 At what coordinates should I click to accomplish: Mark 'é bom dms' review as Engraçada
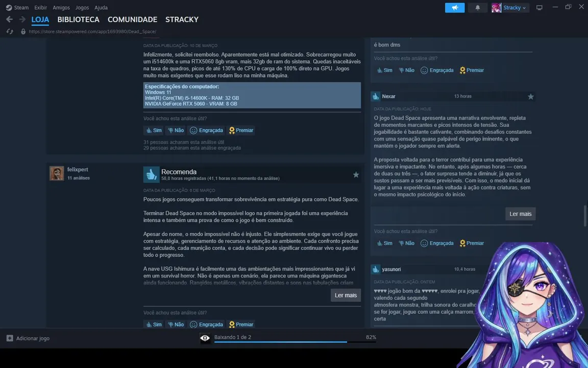pyautogui.click(x=437, y=70)
